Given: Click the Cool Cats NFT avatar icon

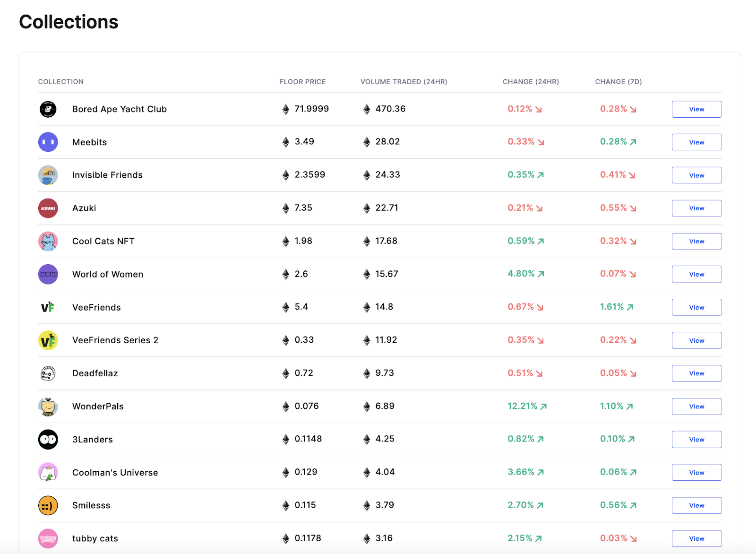Looking at the screenshot, I should click(x=48, y=241).
